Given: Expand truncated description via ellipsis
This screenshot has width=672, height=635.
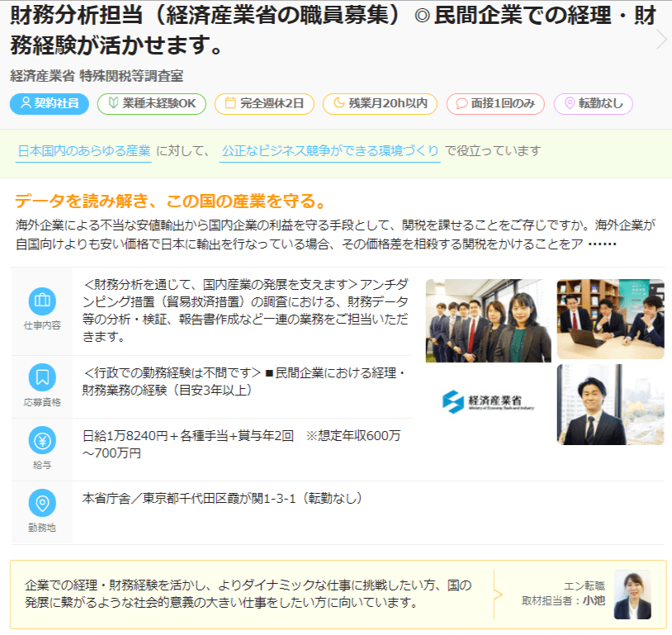Looking at the screenshot, I should click(602, 245).
